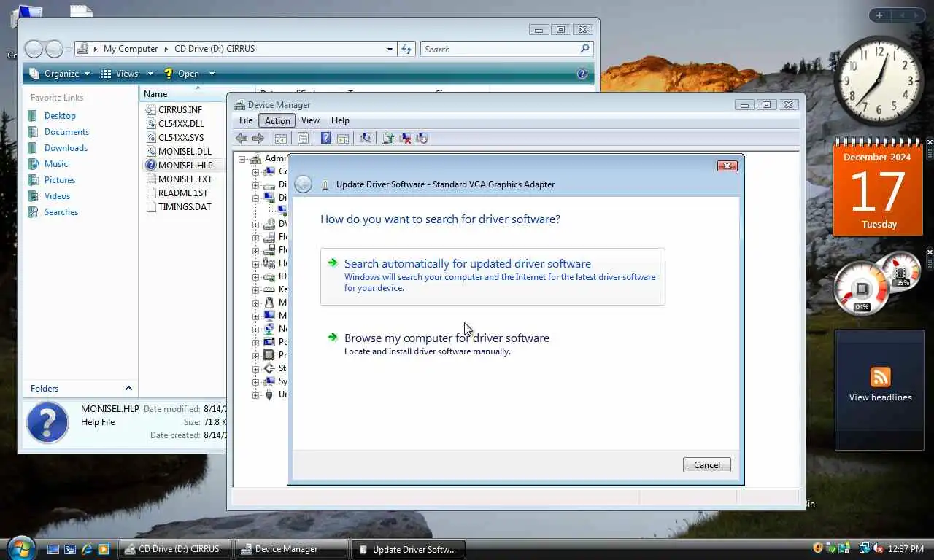Open View menu in Device Manager

coord(310,120)
